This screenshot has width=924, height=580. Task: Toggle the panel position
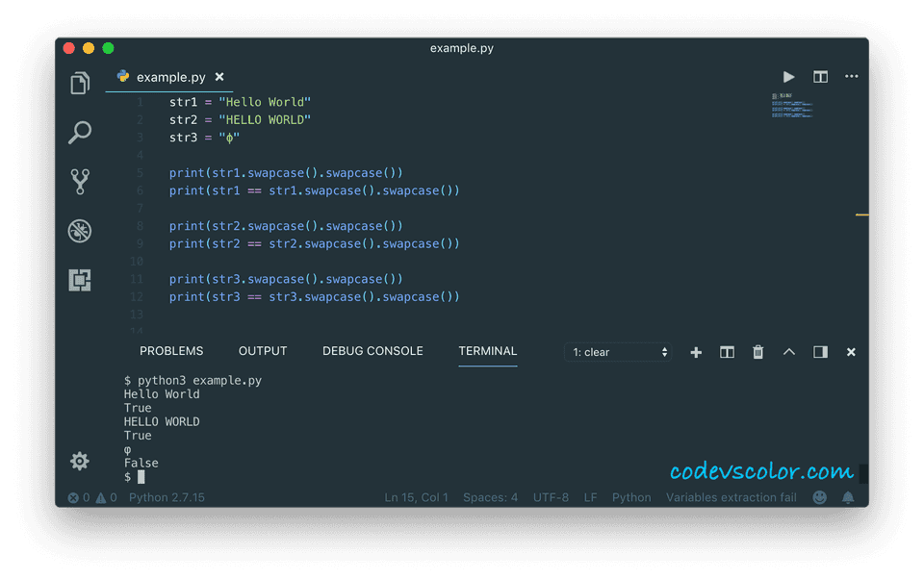pyautogui.click(x=820, y=352)
